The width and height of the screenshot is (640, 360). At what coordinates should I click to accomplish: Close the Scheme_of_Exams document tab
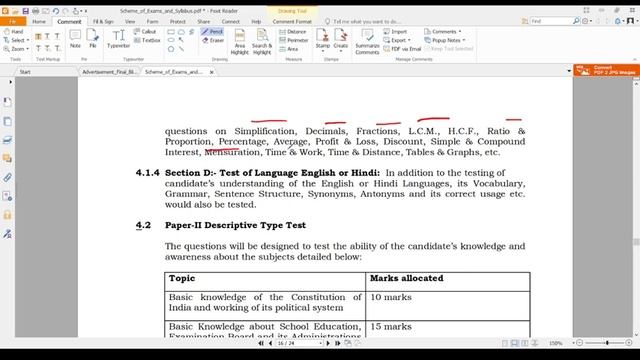click(211, 72)
